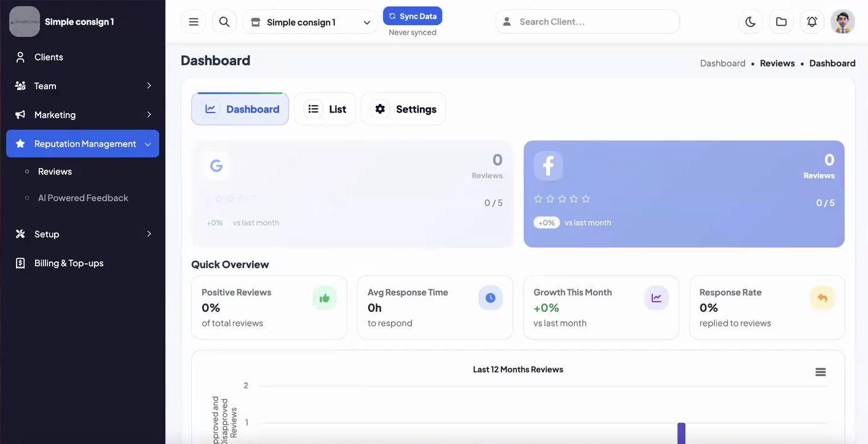Screen dimensions: 868x444
Task: Open the folder icon in header
Action: click(781, 22)
